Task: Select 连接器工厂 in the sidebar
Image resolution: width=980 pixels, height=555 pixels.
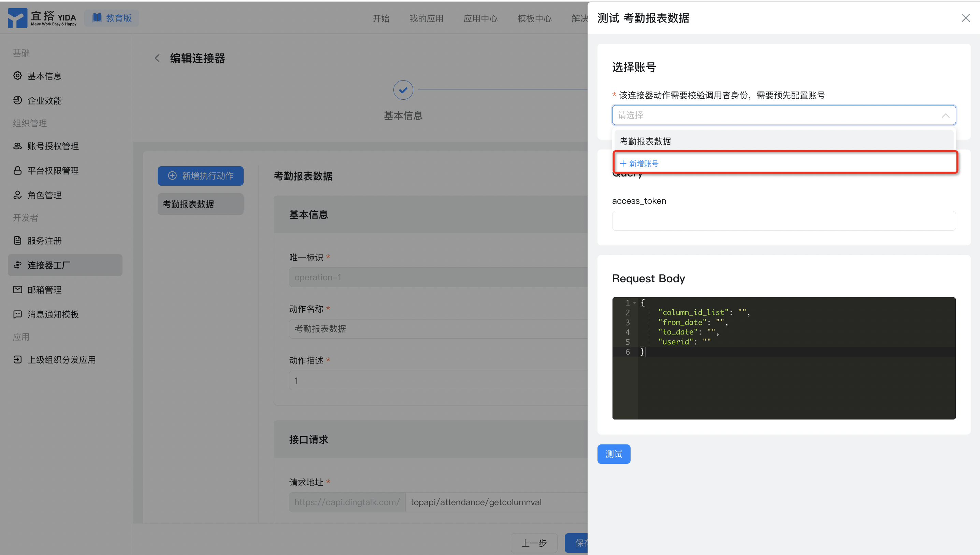Action: (65, 265)
